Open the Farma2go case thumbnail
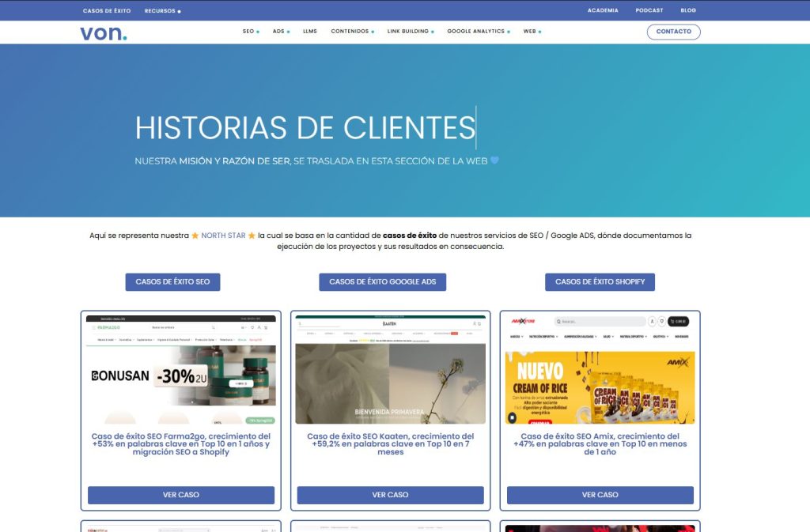This screenshot has width=810, height=532. click(181, 369)
